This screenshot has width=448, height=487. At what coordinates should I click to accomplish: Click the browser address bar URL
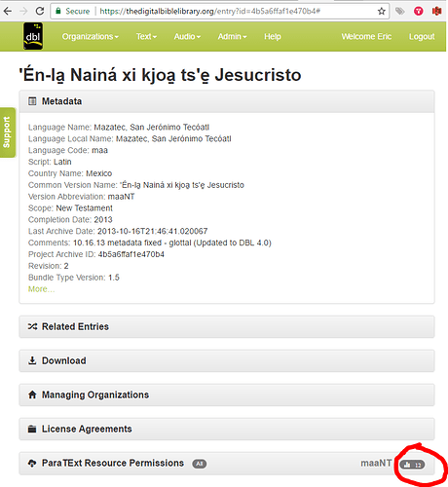[210, 12]
